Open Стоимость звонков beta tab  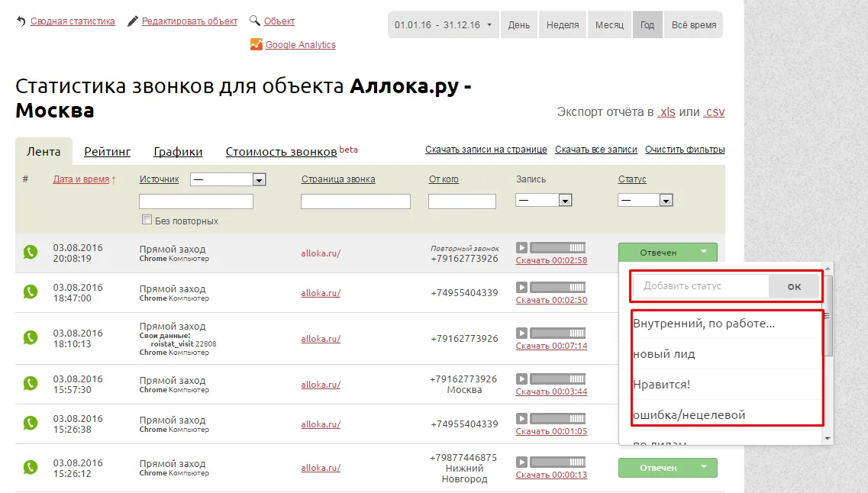point(292,151)
